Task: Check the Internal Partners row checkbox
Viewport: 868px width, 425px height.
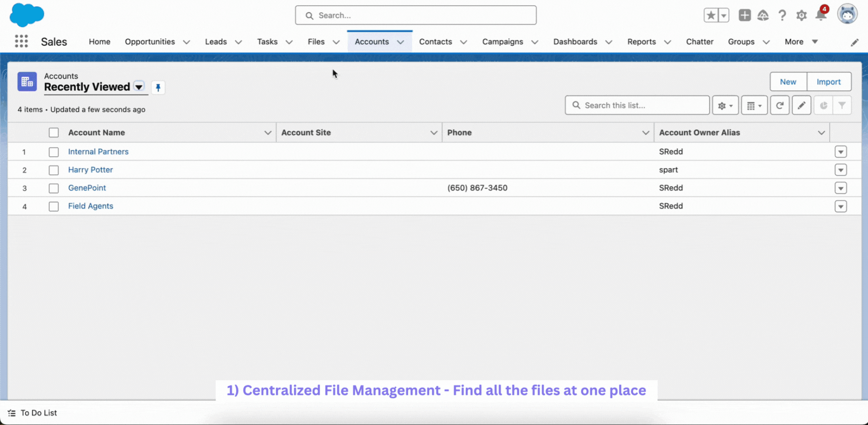Action: click(54, 152)
